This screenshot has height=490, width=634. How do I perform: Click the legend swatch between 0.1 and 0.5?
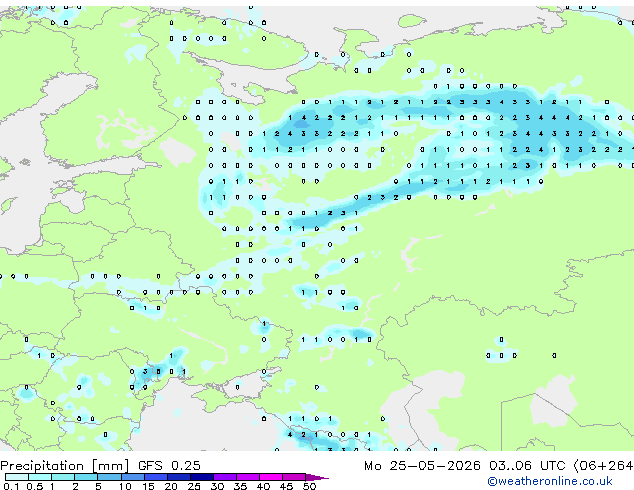[x=17, y=477]
